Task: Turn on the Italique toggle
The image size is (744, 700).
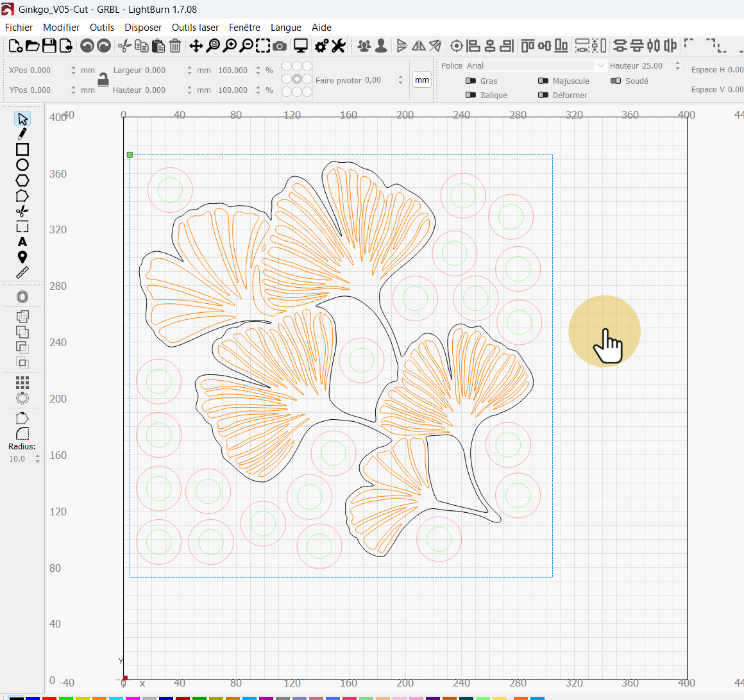Action: point(471,96)
